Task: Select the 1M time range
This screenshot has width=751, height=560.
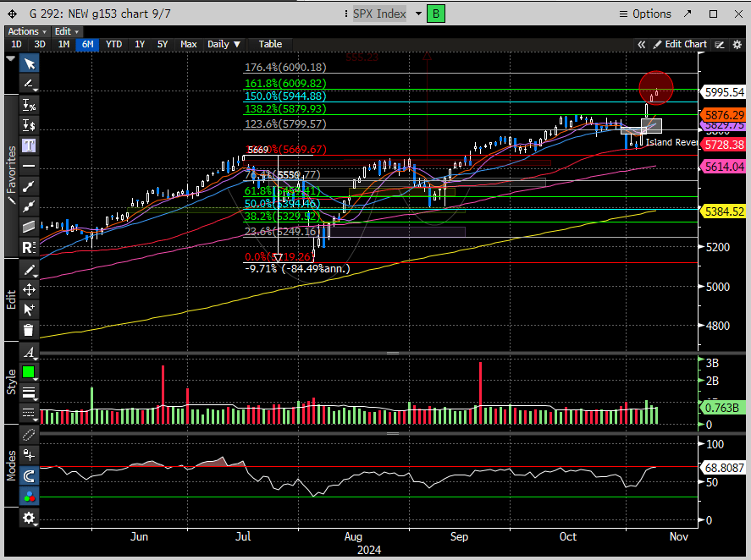Action: pos(64,45)
